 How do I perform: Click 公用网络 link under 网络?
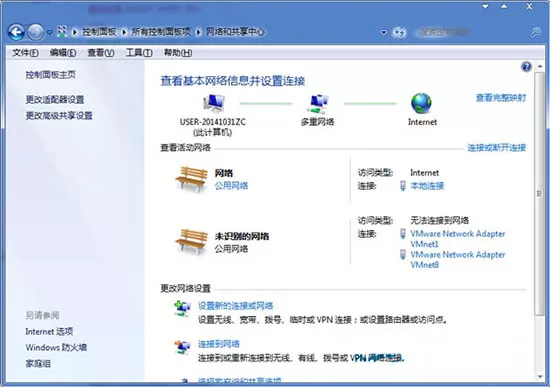coord(232,186)
